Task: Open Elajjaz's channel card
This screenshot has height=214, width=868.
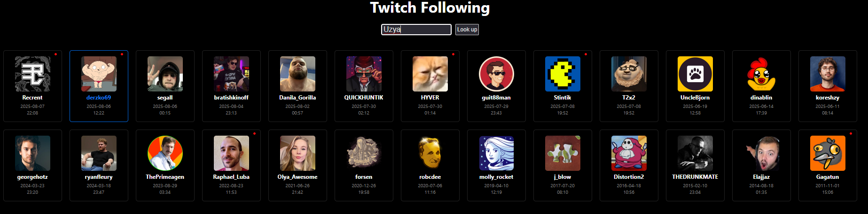Action: [761, 165]
